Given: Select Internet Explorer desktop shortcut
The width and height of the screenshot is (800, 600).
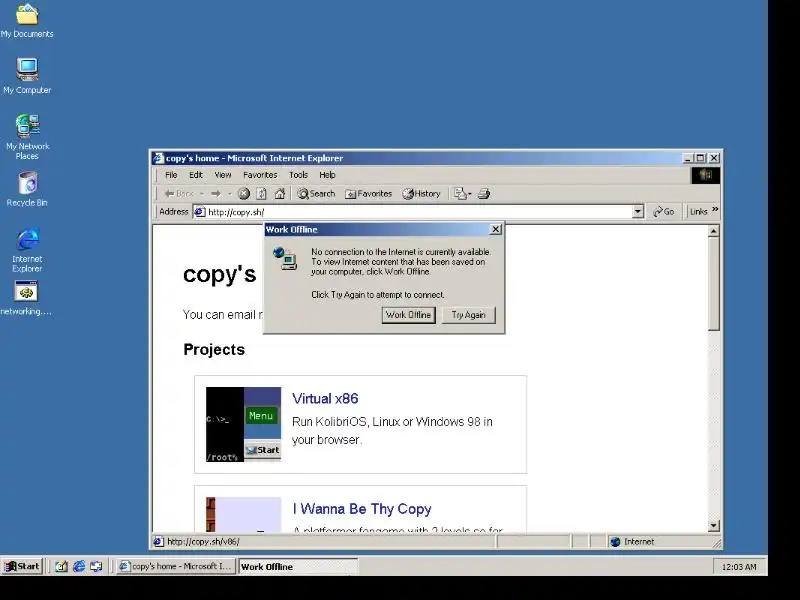Looking at the screenshot, I should (x=27, y=250).
